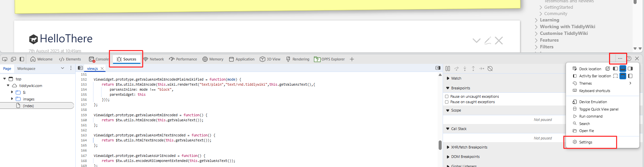Expand XHR/fetch Breakpoints section
The image size is (644, 167).
[469, 147]
